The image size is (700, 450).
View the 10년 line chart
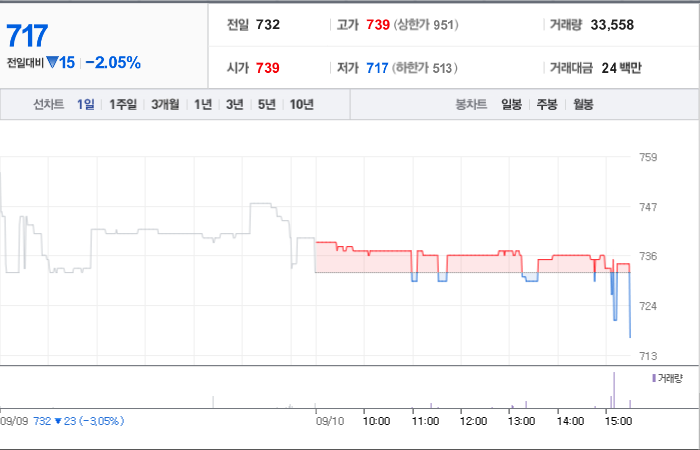point(302,105)
